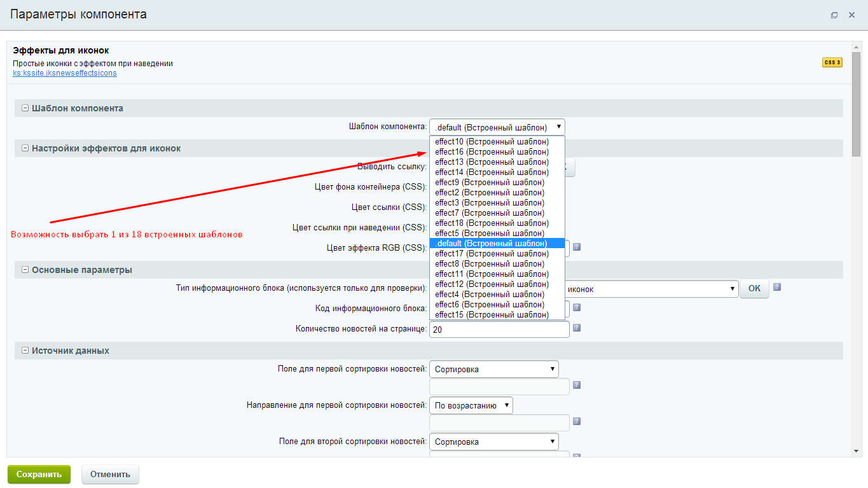The height and width of the screenshot is (488, 868).
Task: Click the news count field showing 20
Action: tap(499, 330)
